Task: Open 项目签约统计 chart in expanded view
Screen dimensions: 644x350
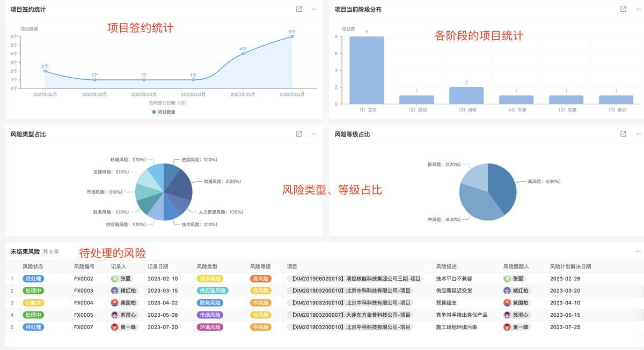Action: (299, 9)
